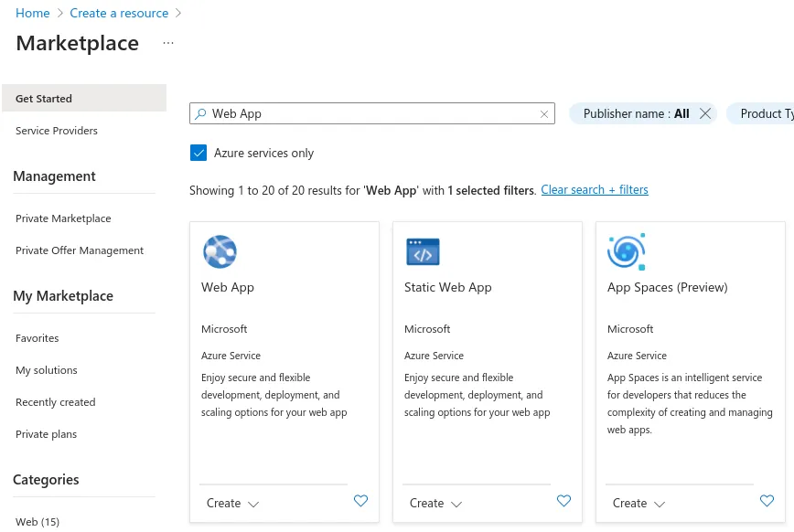Open App Spaces (Preview) card title

tap(668, 288)
